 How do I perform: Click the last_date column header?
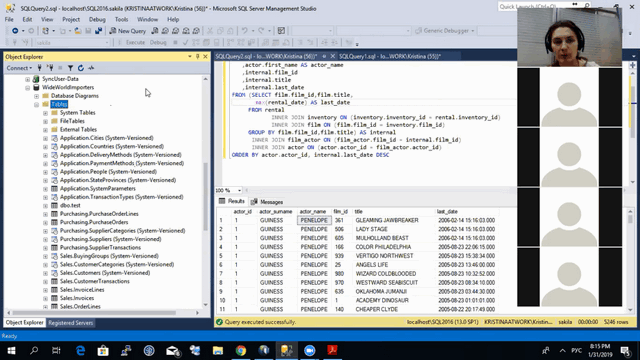pyautogui.click(x=447, y=211)
